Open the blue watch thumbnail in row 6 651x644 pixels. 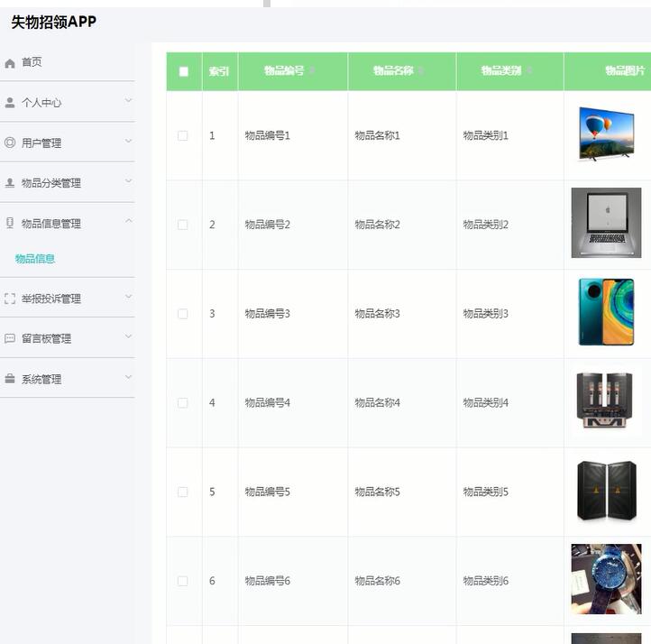(606, 579)
